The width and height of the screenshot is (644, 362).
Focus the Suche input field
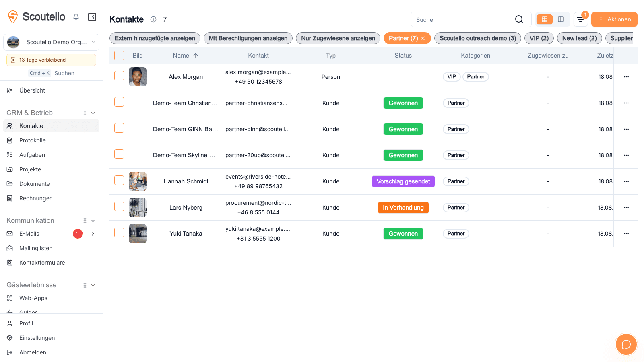click(x=463, y=19)
